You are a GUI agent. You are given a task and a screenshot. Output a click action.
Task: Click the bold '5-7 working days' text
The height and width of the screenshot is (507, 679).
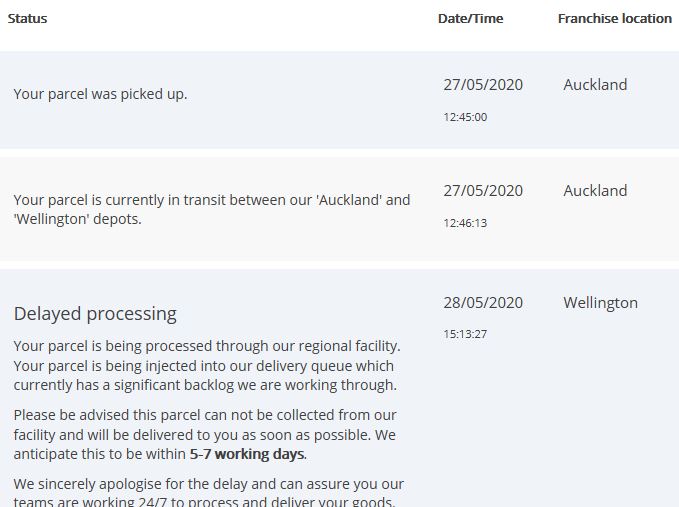pos(247,454)
